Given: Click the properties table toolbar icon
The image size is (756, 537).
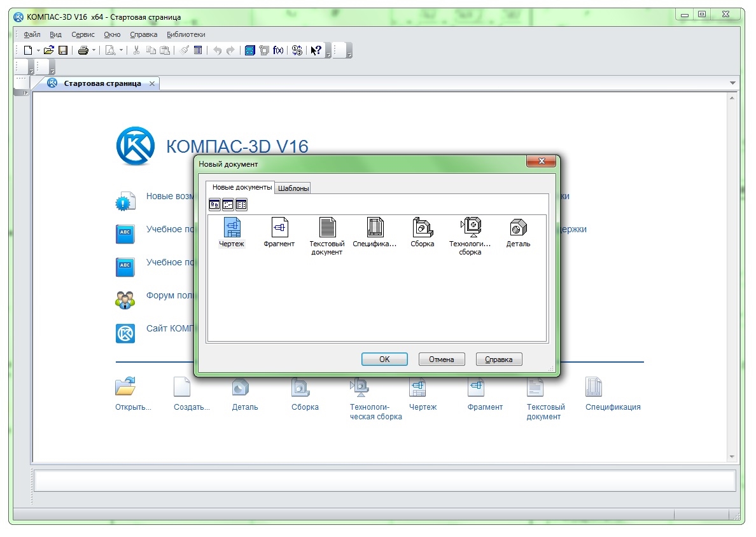Looking at the screenshot, I should [198, 50].
